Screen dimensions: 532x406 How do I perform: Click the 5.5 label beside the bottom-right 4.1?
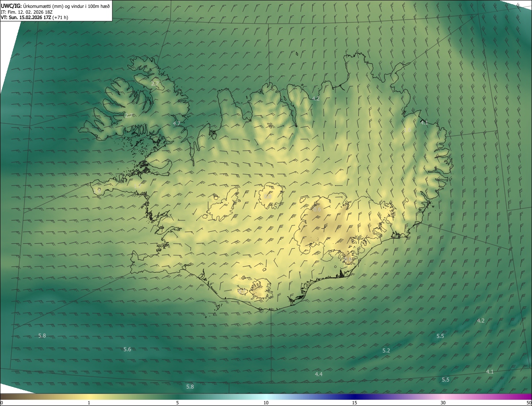tap(446, 380)
